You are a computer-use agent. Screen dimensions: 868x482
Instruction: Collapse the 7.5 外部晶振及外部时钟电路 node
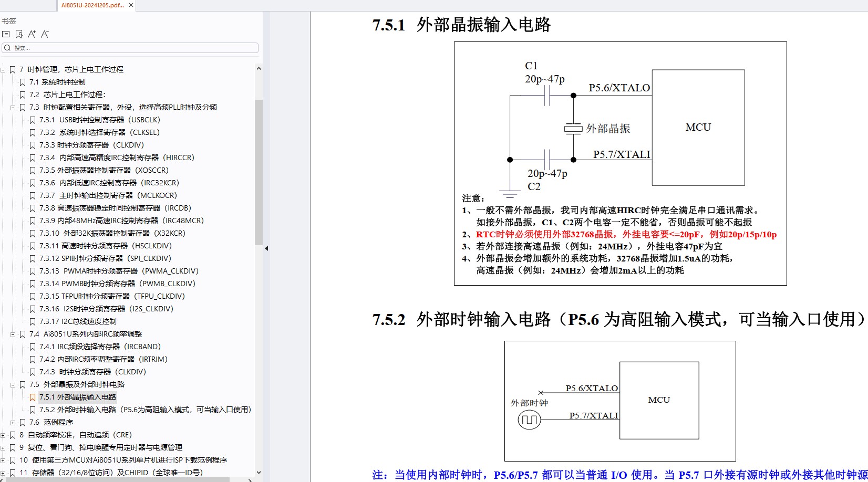click(13, 384)
